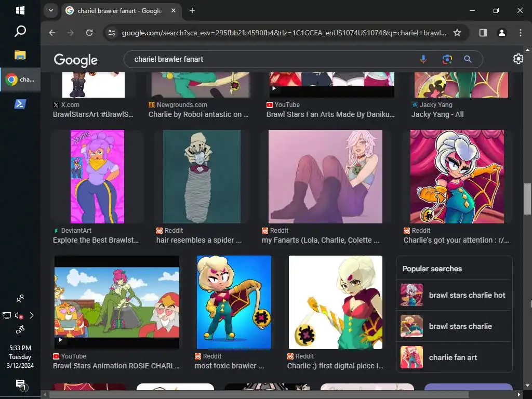Bookmark this page with star icon
Screen dimensions: 532x399
coord(457,33)
